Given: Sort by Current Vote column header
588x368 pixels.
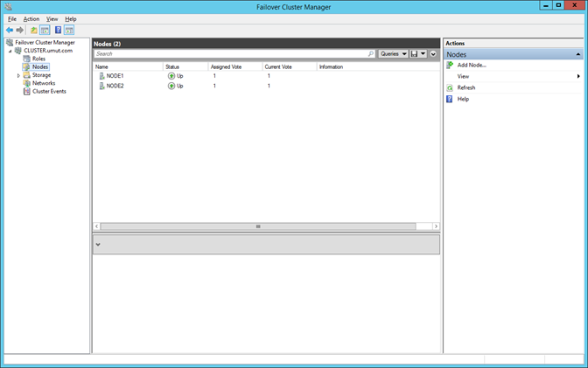Looking at the screenshot, I should [x=290, y=66].
